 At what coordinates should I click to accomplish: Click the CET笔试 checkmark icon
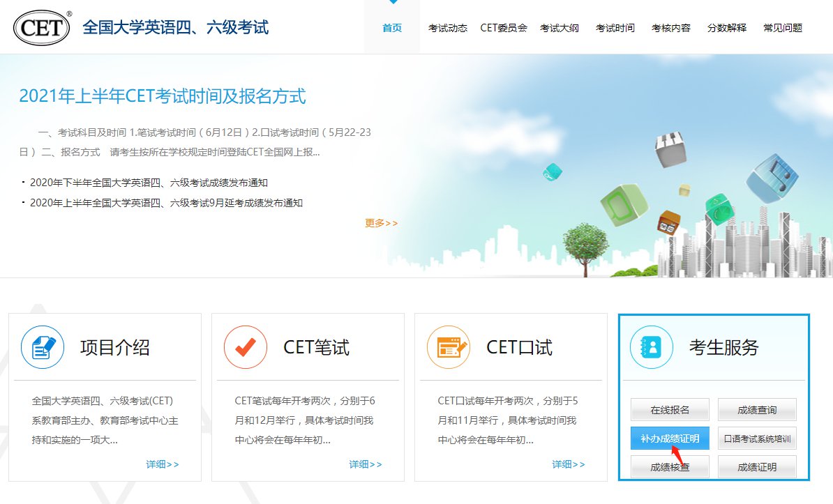coord(246,347)
